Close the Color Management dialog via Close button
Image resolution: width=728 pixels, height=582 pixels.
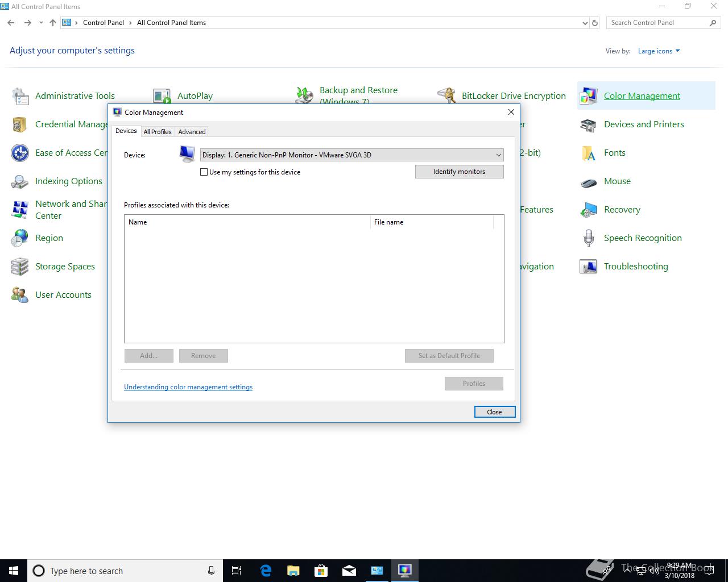point(494,412)
